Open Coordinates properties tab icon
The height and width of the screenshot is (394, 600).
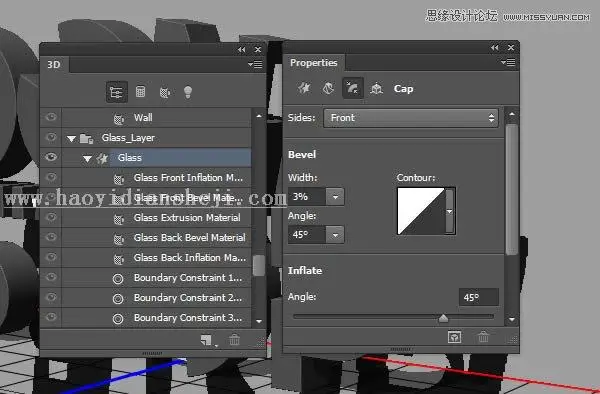(x=376, y=89)
